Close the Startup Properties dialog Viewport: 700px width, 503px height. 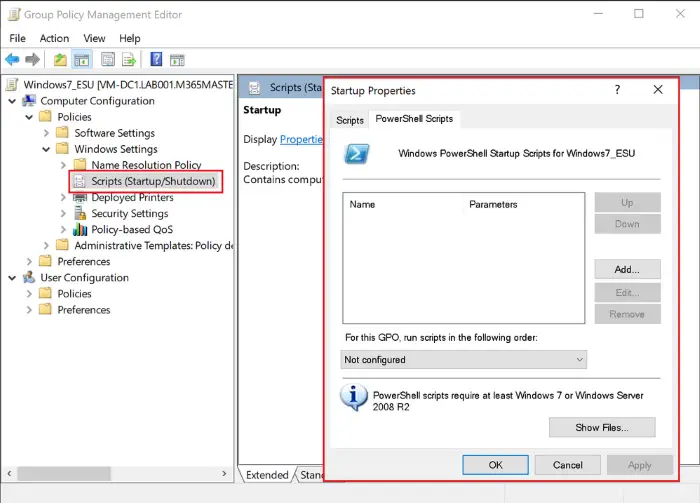click(x=658, y=90)
